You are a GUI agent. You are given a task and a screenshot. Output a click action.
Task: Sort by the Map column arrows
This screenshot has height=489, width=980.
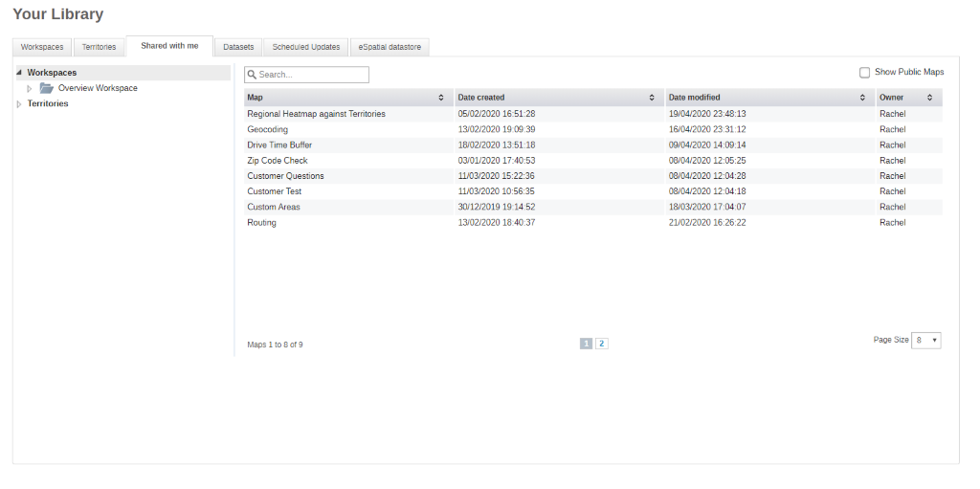[441, 98]
